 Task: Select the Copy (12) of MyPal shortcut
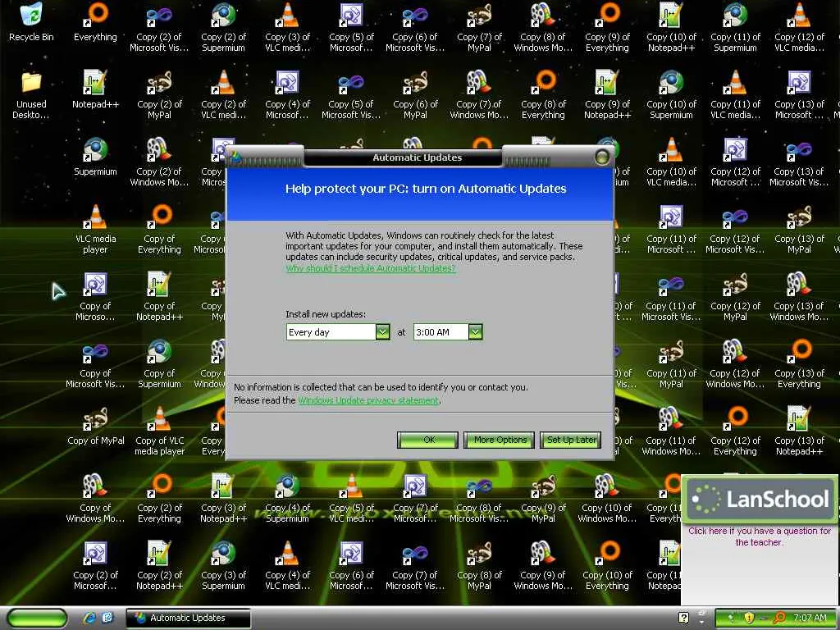[x=736, y=296]
